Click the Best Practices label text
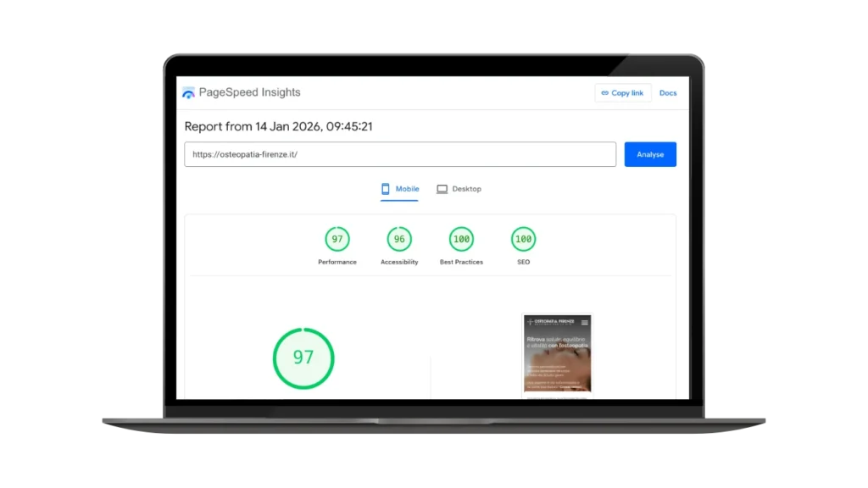This screenshot has height=488, width=868. click(x=461, y=262)
